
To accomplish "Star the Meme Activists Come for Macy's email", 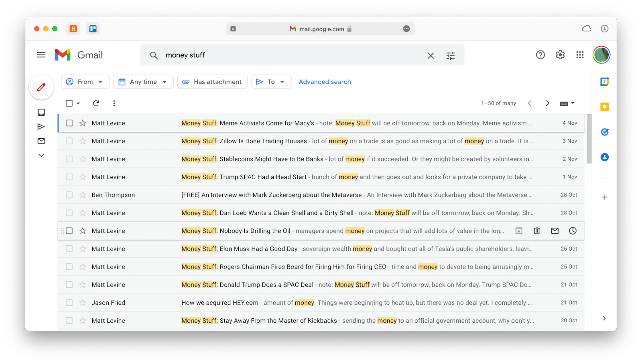I will (83, 123).
